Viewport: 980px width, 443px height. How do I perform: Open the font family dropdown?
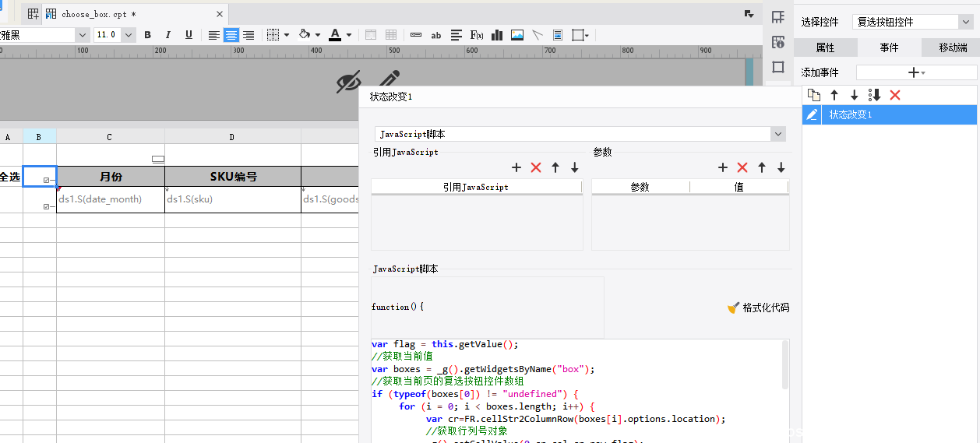point(82,35)
